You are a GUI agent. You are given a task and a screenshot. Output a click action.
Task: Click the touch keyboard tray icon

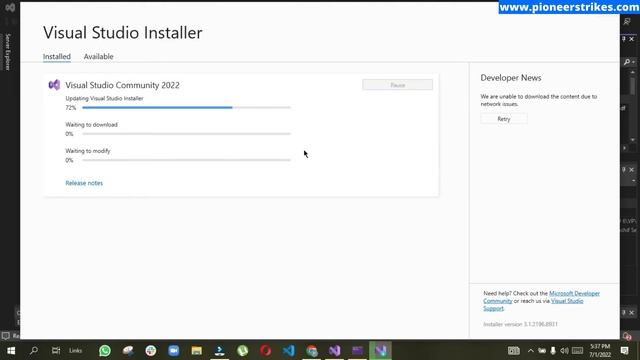click(x=578, y=351)
